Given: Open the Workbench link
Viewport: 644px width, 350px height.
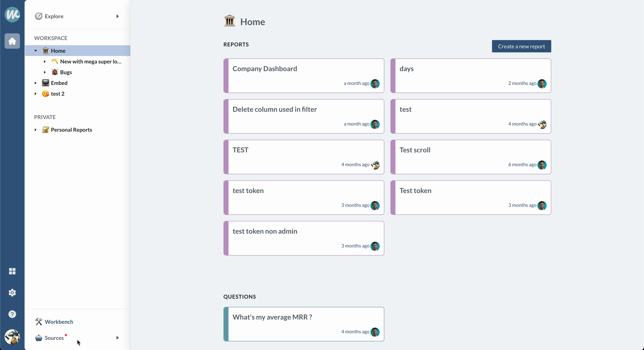Looking at the screenshot, I should [x=59, y=322].
